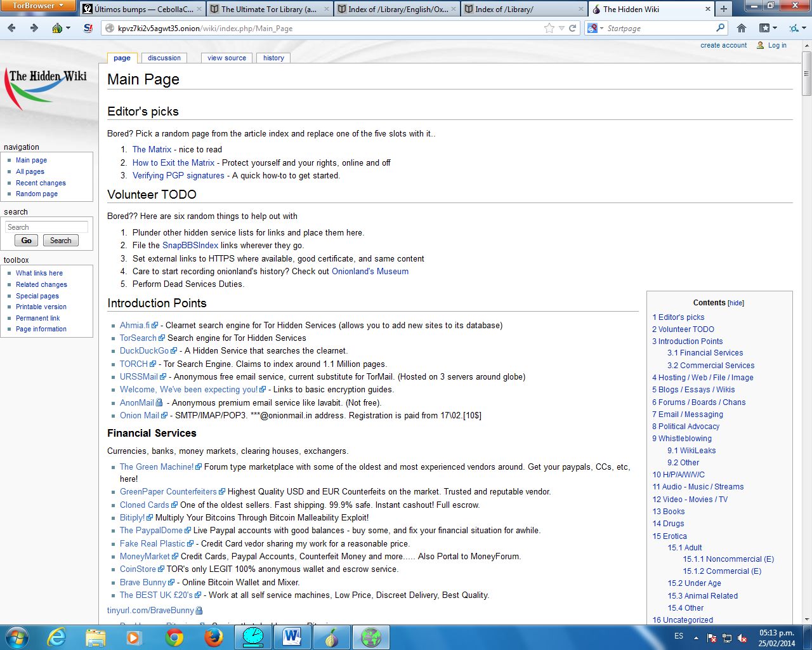Open the discussion wiki tab
The height and width of the screenshot is (650, 812).
coord(164,58)
